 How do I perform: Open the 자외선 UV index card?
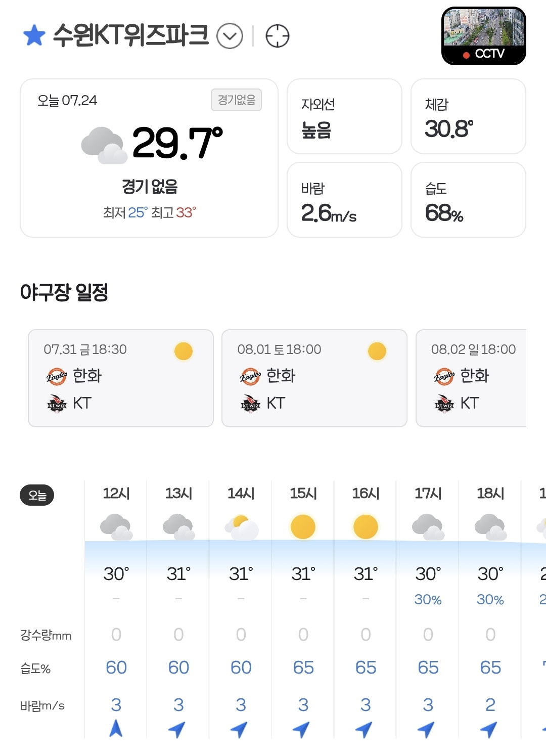click(x=344, y=116)
